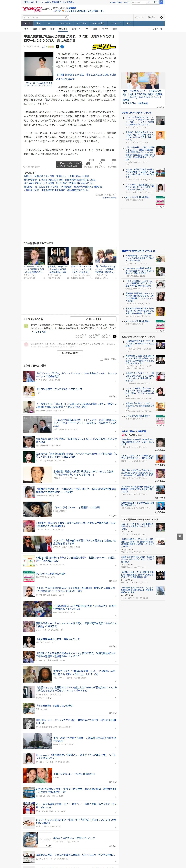Open 永山瑛太 韓国ドラマ recommended article thumbnail

pos(58,256)
